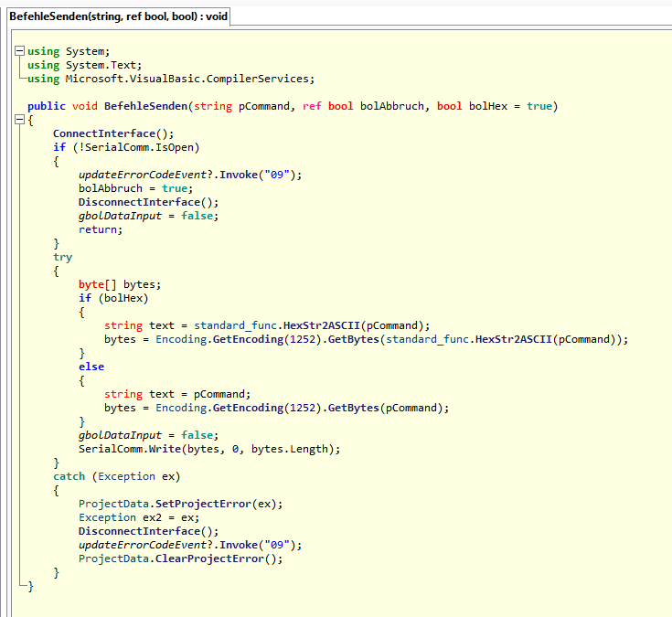Click the 'else' keyword
Image resolution: width=672 pixels, height=617 pixels.
point(91,367)
